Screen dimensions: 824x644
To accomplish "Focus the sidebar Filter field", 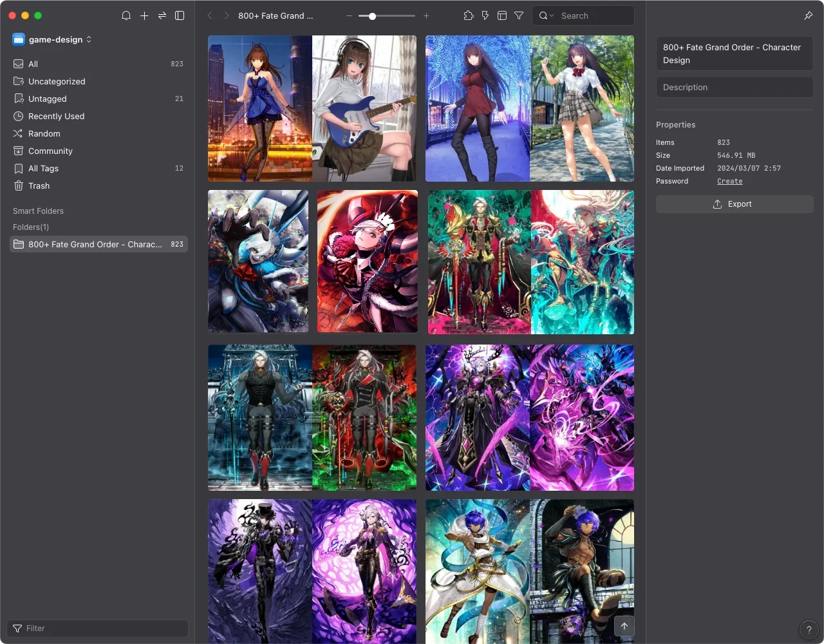I will click(x=98, y=629).
